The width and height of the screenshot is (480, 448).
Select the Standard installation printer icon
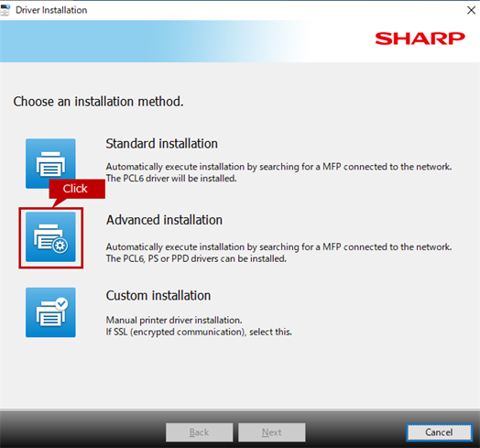50,163
